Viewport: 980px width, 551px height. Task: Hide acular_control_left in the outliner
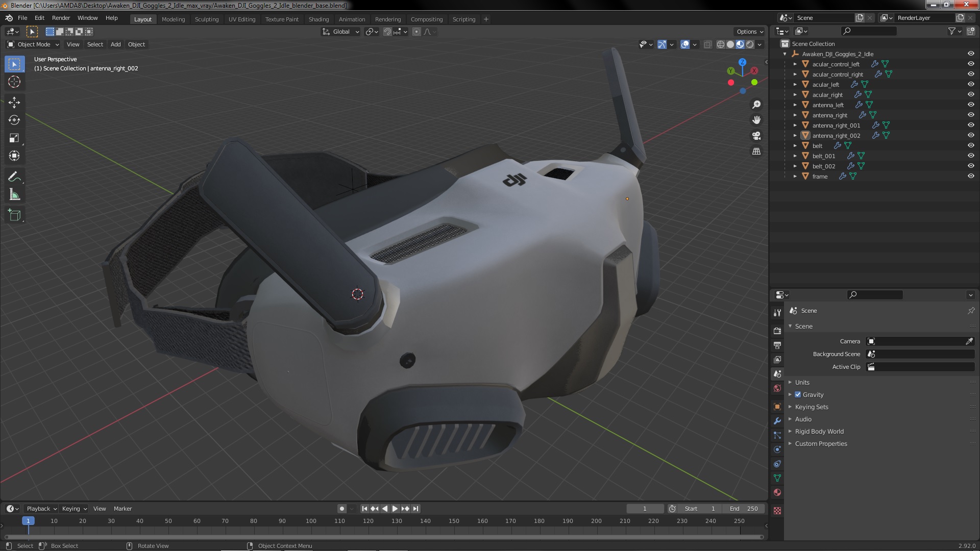click(x=971, y=64)
